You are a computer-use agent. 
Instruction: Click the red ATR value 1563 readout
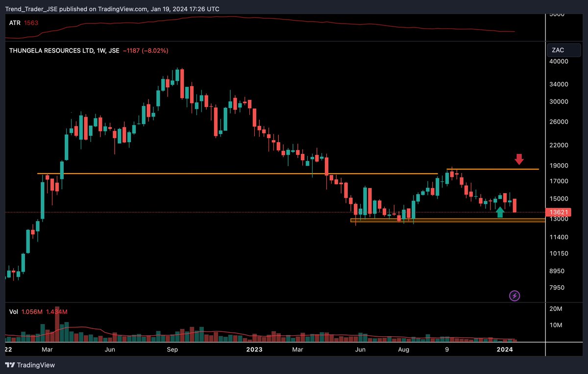click(x=31, y=23)
